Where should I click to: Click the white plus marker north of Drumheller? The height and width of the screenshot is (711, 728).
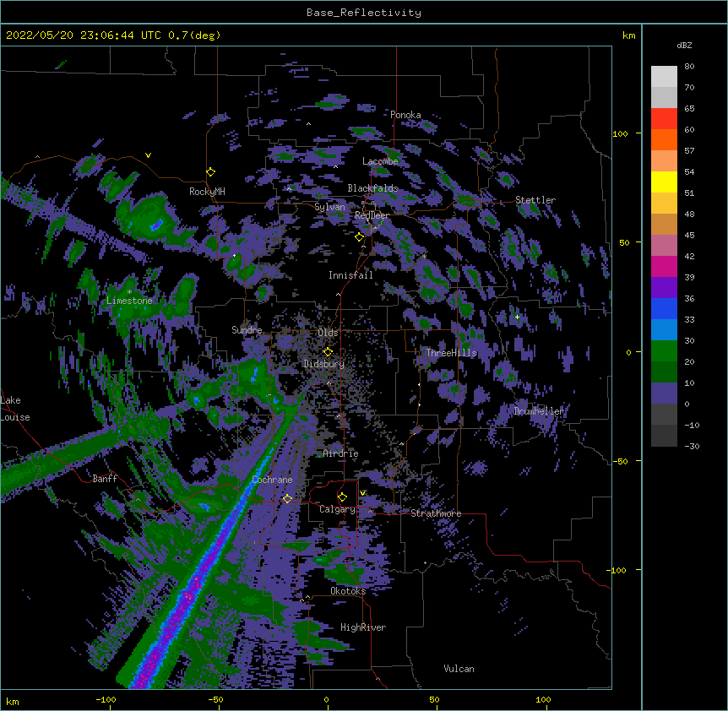[x=517, y=317]
